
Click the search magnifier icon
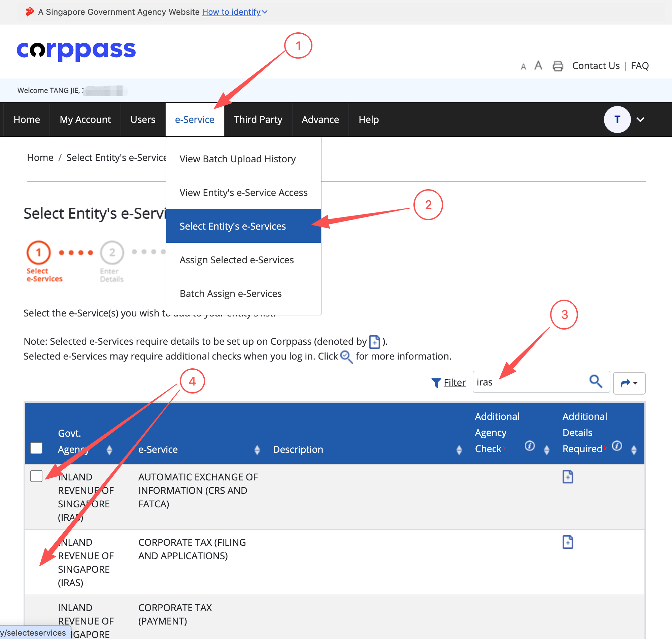click(x=595, y=381)
